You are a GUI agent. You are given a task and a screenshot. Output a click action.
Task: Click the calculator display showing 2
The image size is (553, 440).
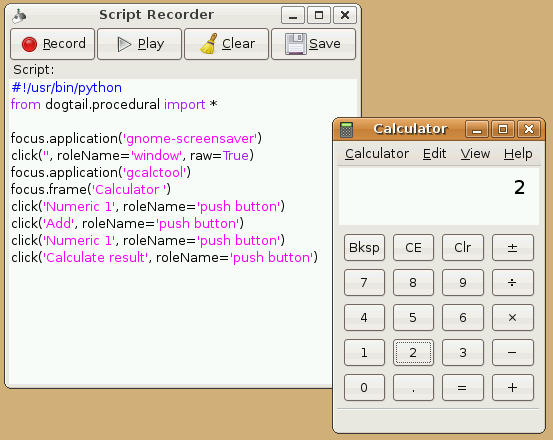tap(439, 196)
